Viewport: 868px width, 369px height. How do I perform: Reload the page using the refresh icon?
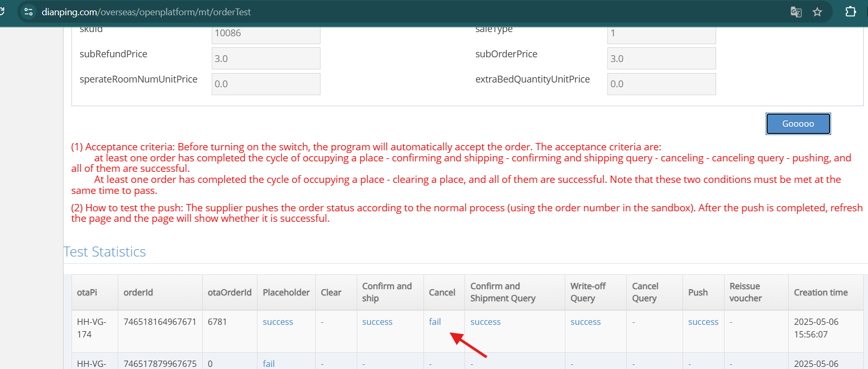point(2,12)
